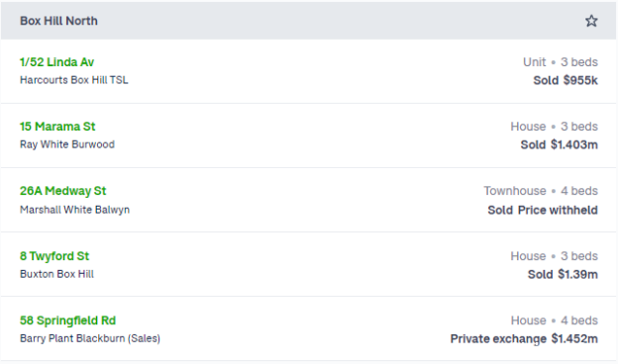Click the Sold $1.403m price result

[559, 144]
